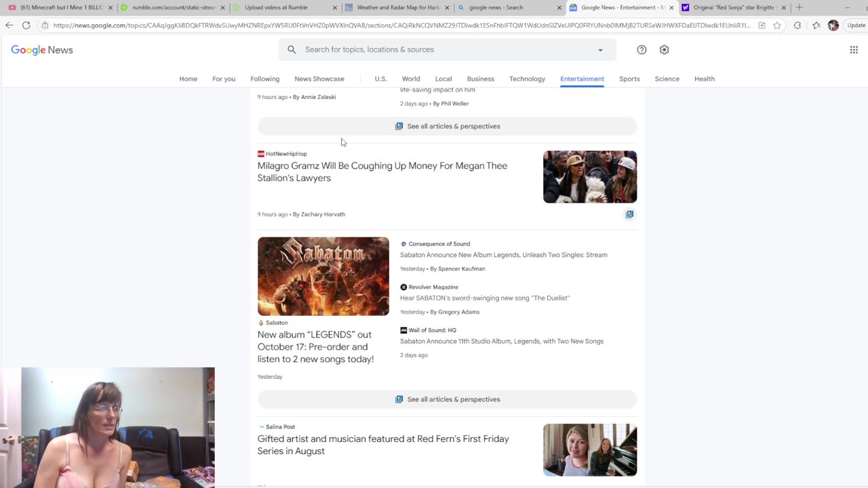Viewport: 868px width, 488px height.
Task: Click the Google News logo
Action: [x=42, y=50]
